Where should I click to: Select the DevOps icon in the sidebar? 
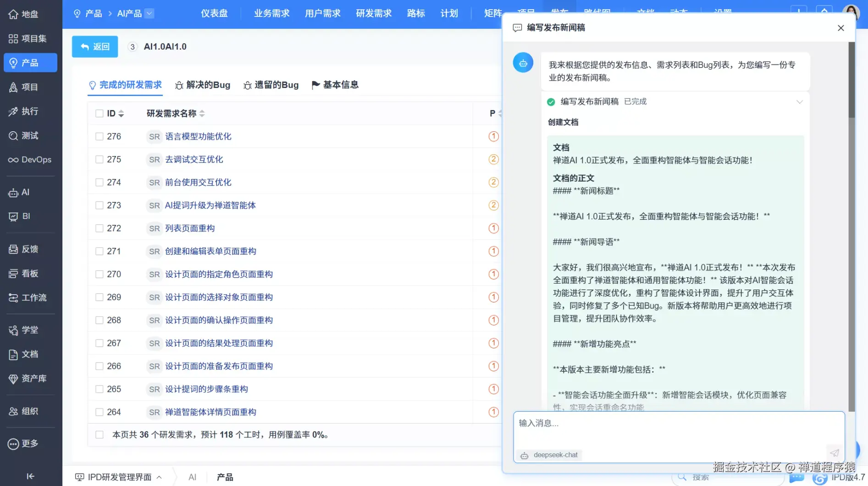(x=30, y=159)
